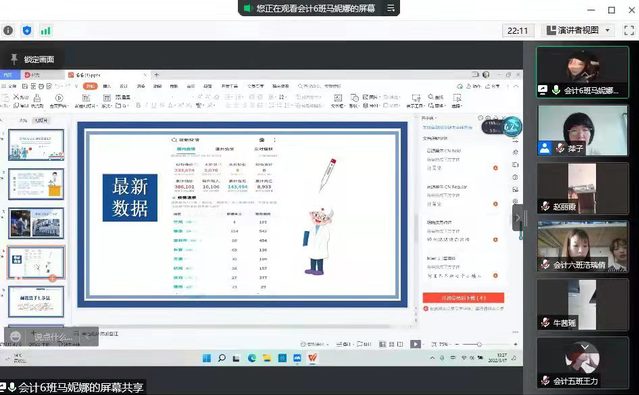
Task: Click the Edge browser icon in the taskbar
Action: tap(252, 358)
